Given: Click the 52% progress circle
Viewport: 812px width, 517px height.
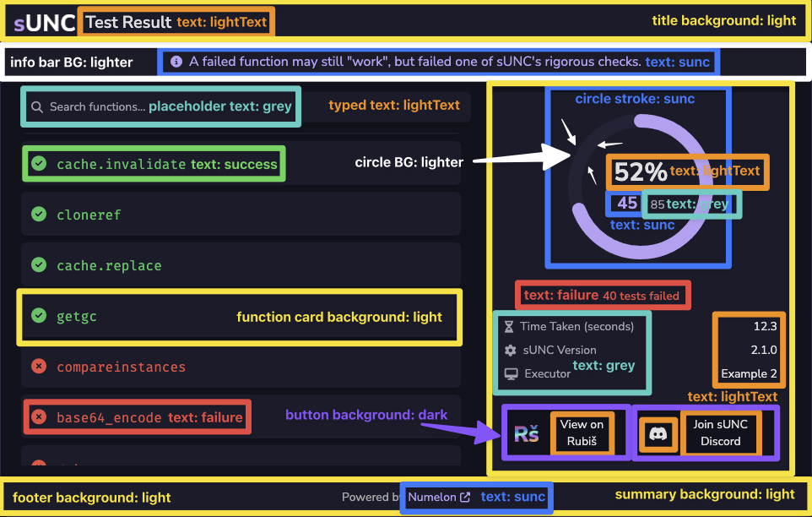Looking at the screenshot, I should point(640,187).
